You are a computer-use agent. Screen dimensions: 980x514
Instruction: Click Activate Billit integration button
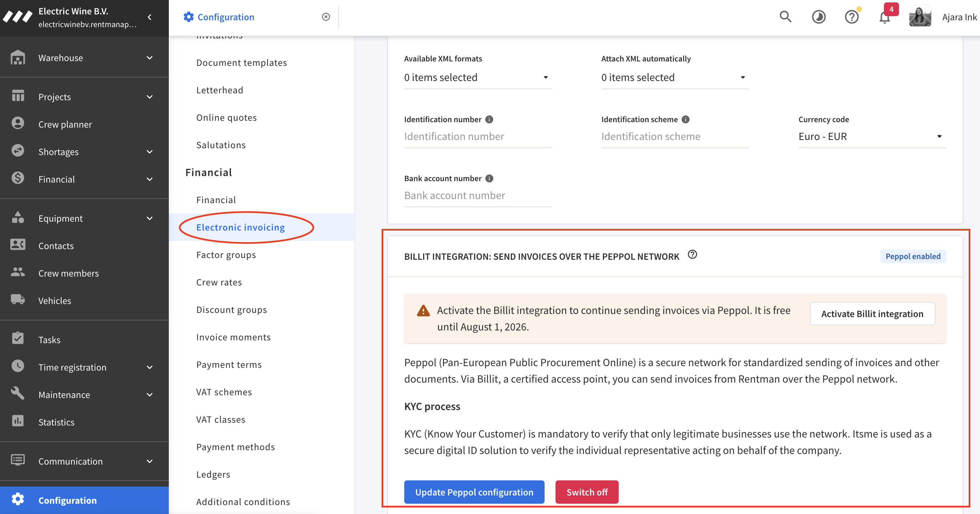[872, 314]
